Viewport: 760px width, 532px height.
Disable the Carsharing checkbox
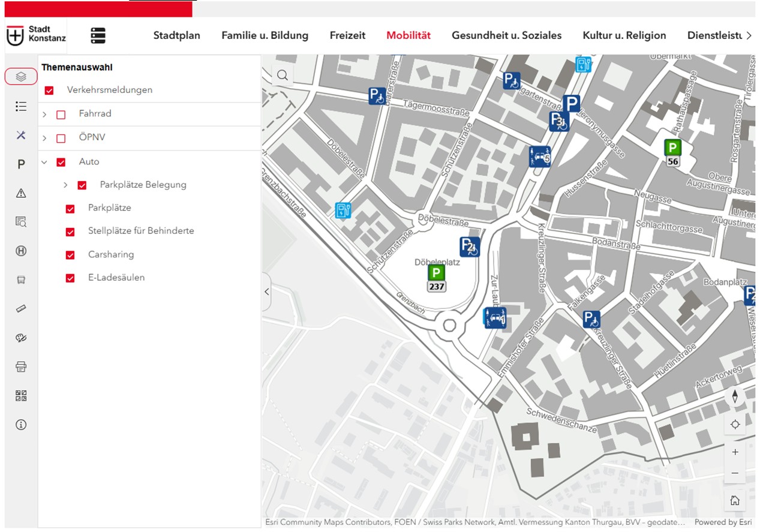(70, 254)
